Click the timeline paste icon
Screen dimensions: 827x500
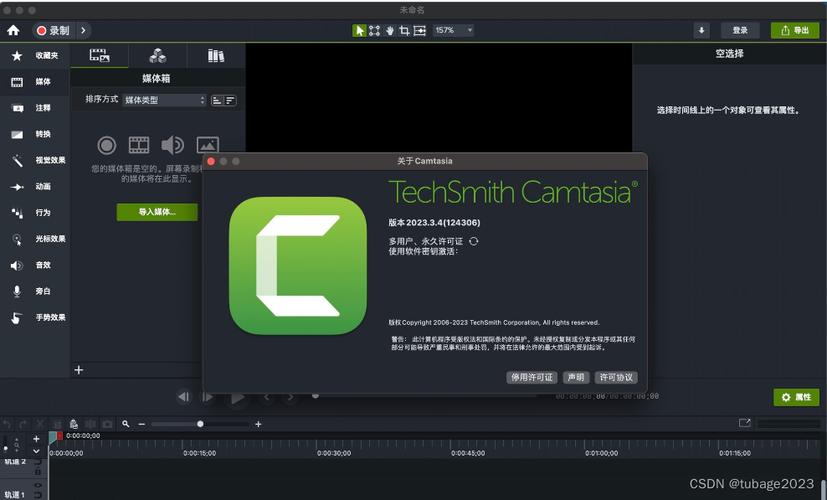[x=74, y=424]
